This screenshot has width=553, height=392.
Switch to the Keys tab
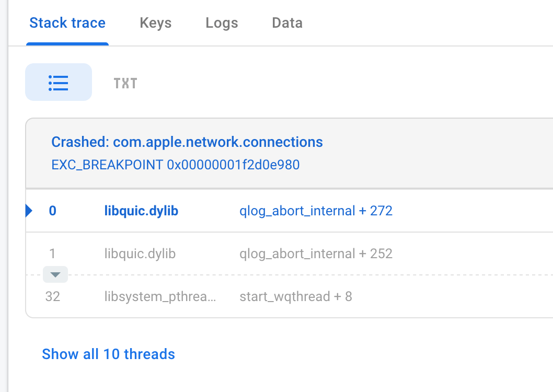156,23
